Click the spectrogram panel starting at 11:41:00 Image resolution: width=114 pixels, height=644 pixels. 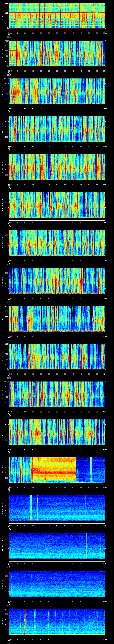[57, 394]
